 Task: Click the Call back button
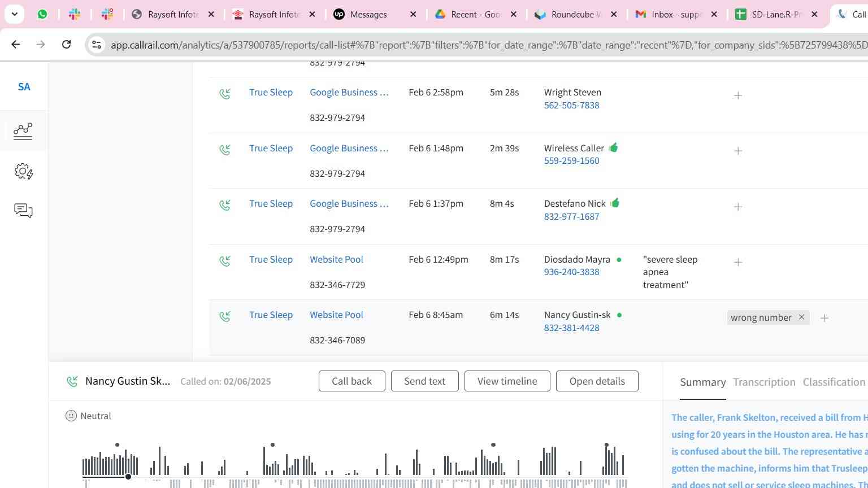pyautogui.click(x=351, y=381)
